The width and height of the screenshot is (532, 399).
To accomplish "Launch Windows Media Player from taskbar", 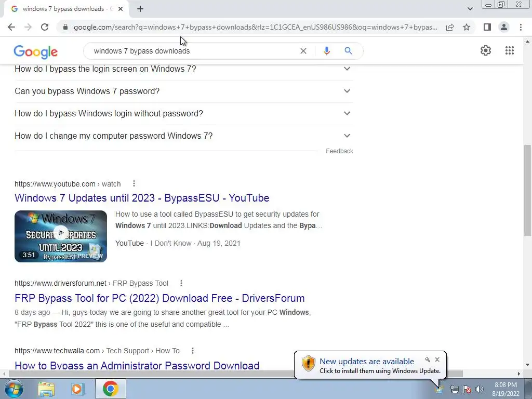I will 78,389.
